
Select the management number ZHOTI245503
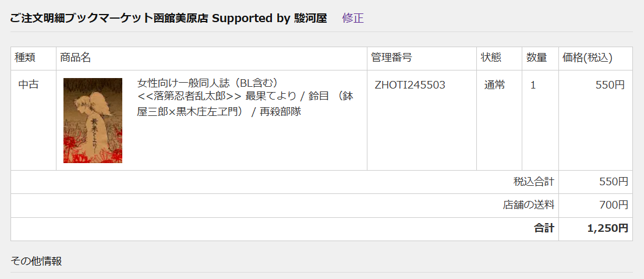pyautogui.click(x=410, y=85)
